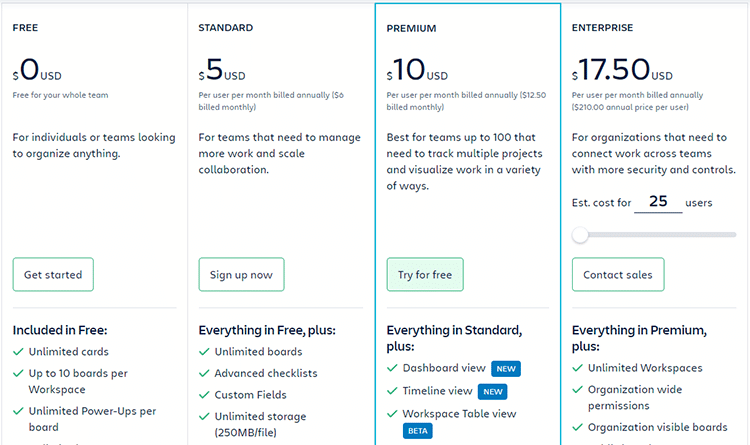750x445 pixels.
Task: Start Premium with Try for free
Action: [x=425, y=275]
